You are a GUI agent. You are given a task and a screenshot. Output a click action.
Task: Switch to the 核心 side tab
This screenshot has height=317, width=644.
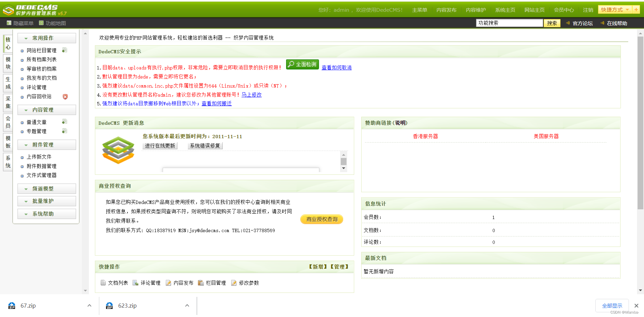[x=8, y=44]
